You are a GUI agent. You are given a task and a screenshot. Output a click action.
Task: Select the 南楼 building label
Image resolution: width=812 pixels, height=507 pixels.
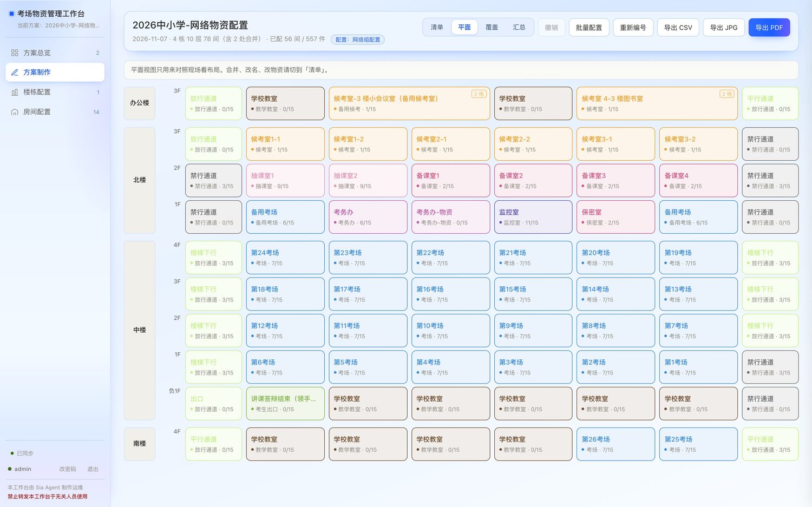click(x=140, y=444)
